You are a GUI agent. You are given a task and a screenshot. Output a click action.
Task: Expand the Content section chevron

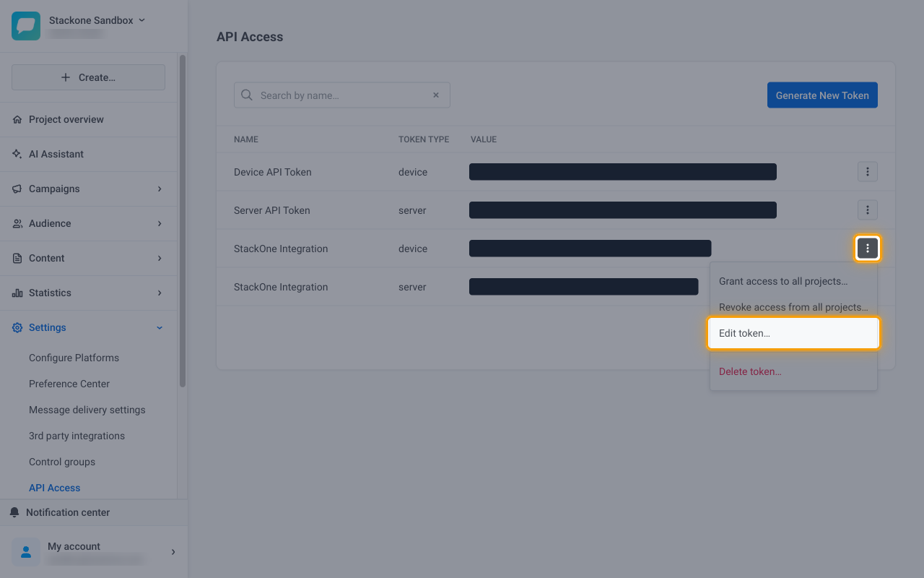(x=160, y=258)
